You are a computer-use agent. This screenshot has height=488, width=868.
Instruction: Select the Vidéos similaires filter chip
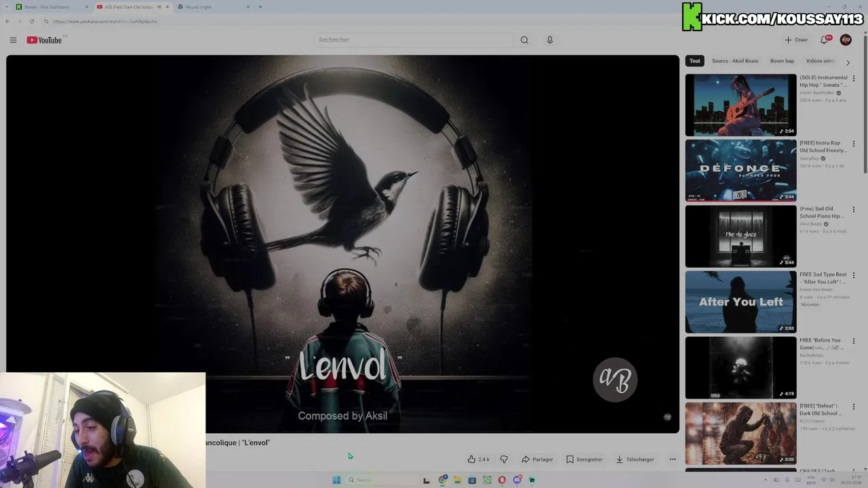tap(821, 61)
